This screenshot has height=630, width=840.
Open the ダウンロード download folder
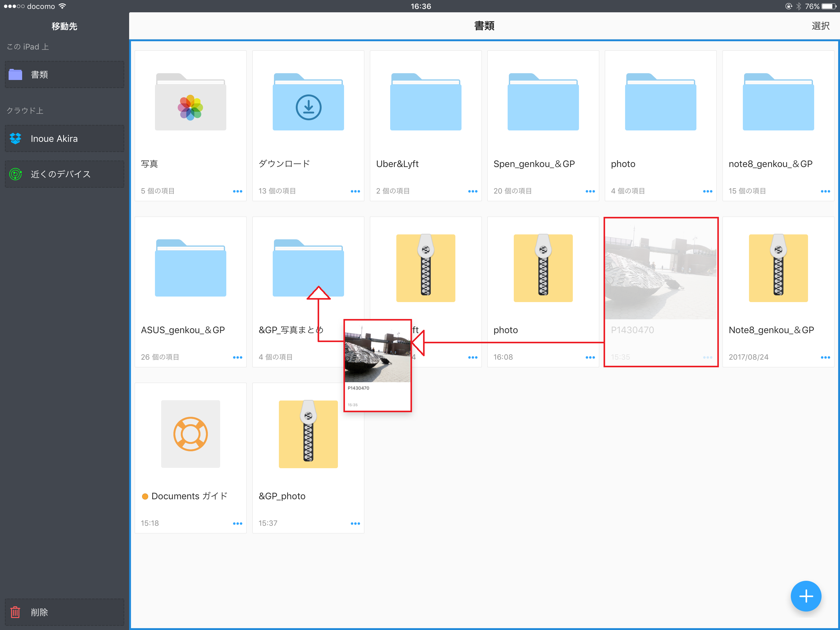308,106
